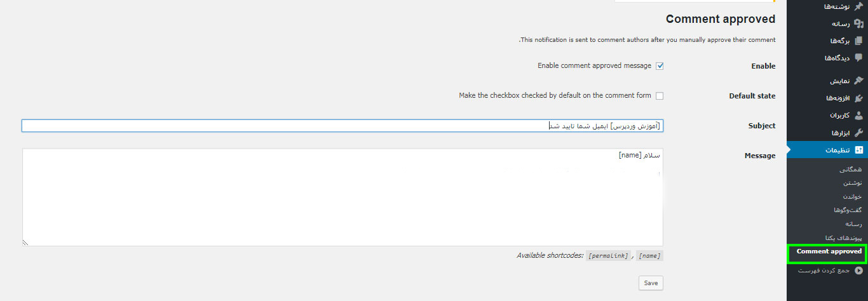Click the Tools wrench icon
The image size is (868, 301).
(858, 133)
